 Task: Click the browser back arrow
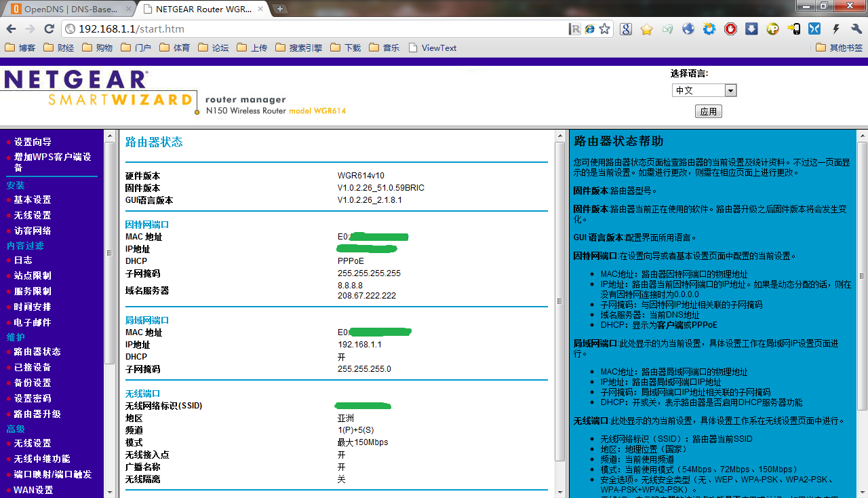11,29
